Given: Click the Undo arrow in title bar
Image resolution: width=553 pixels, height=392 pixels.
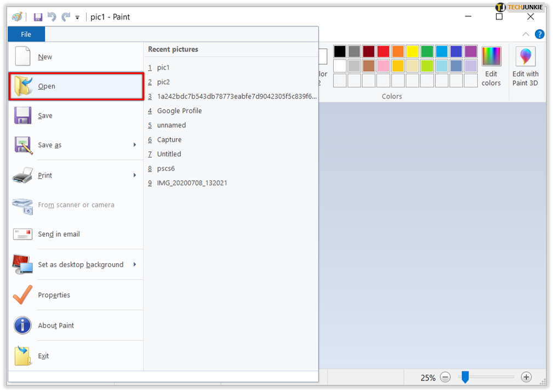Looking at the screenshot, I should point(52,16).
